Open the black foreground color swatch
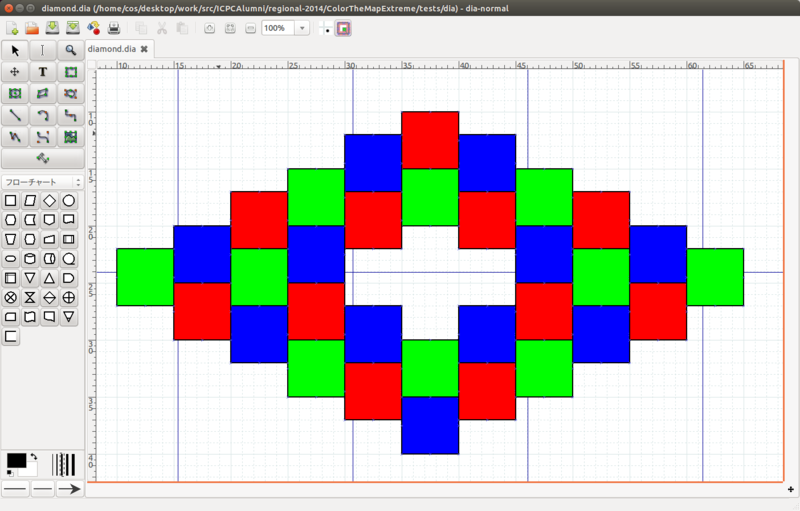800x511 pixels. coord(15,460)
